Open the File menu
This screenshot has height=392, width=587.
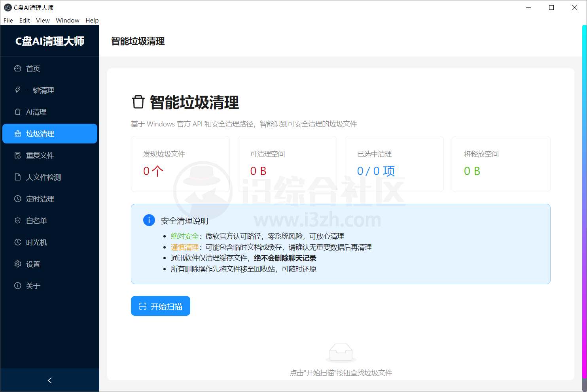coord(8,20)
